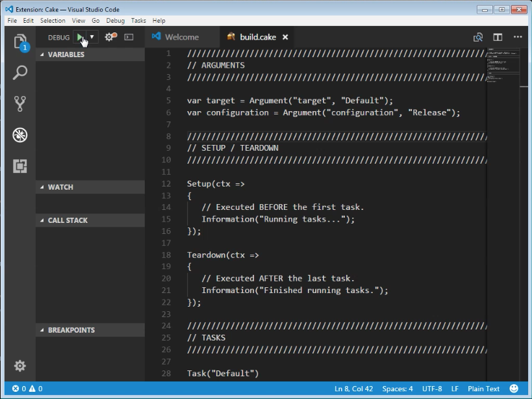
Task: Open the Explorer view in activity bar
Action: pyautogui.click(x=20, y=42)
